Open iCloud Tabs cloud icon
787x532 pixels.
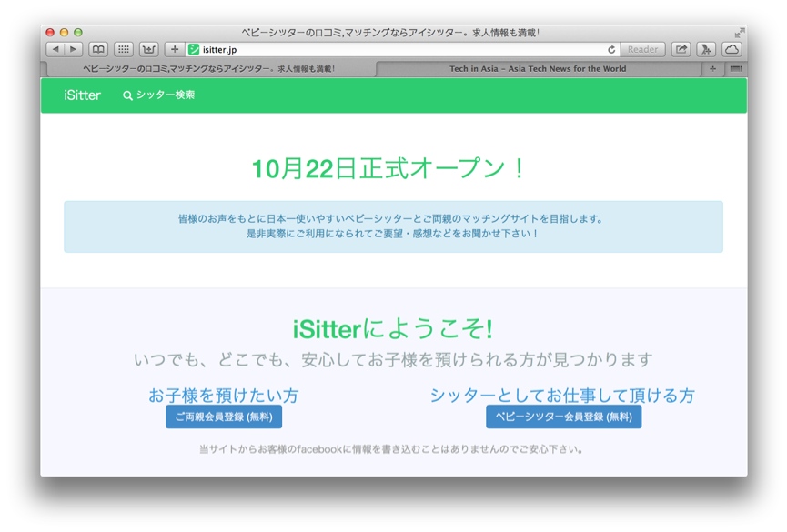click(x=732, y=49)
